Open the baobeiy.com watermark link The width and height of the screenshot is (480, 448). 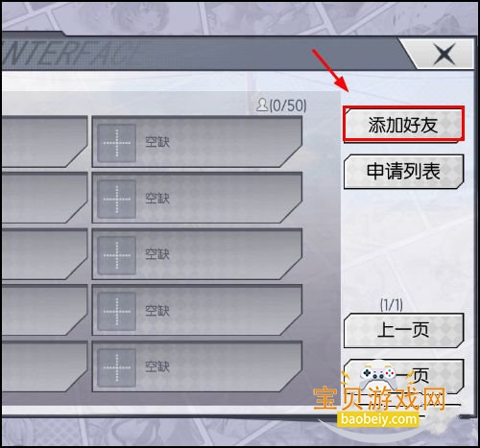379,418
